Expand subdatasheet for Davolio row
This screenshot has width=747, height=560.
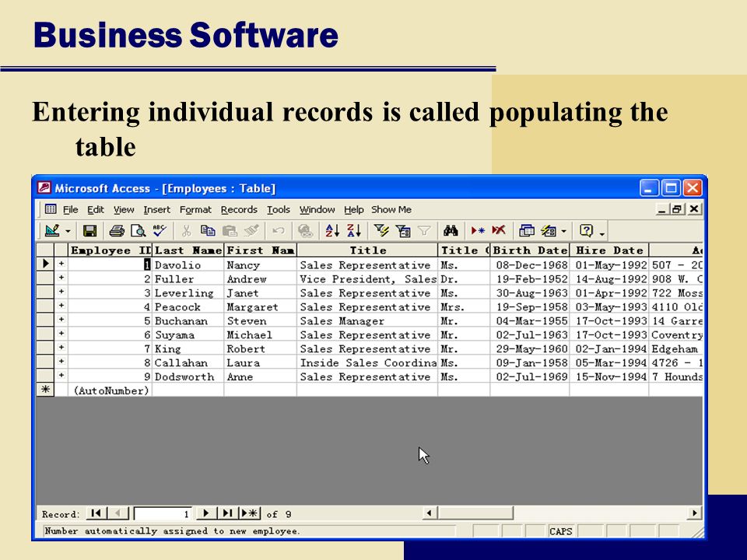[x=61, y=264]
